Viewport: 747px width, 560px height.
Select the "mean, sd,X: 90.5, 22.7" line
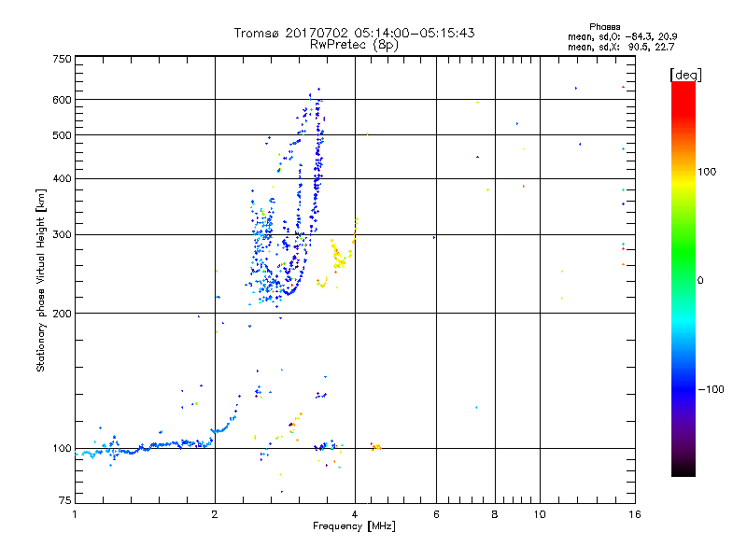tap(621, 47)
